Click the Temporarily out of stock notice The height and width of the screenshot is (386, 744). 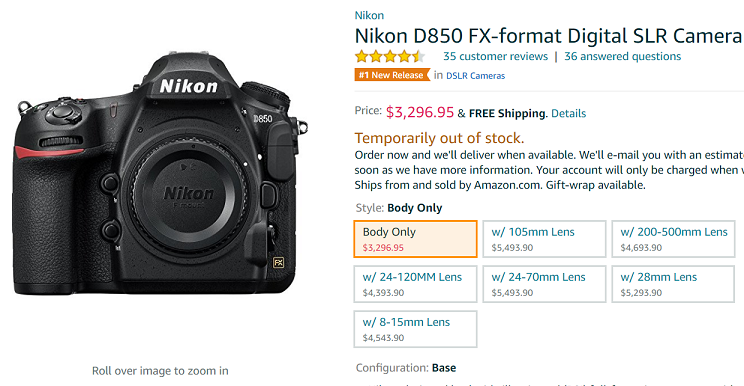click(x=439, y=138)
